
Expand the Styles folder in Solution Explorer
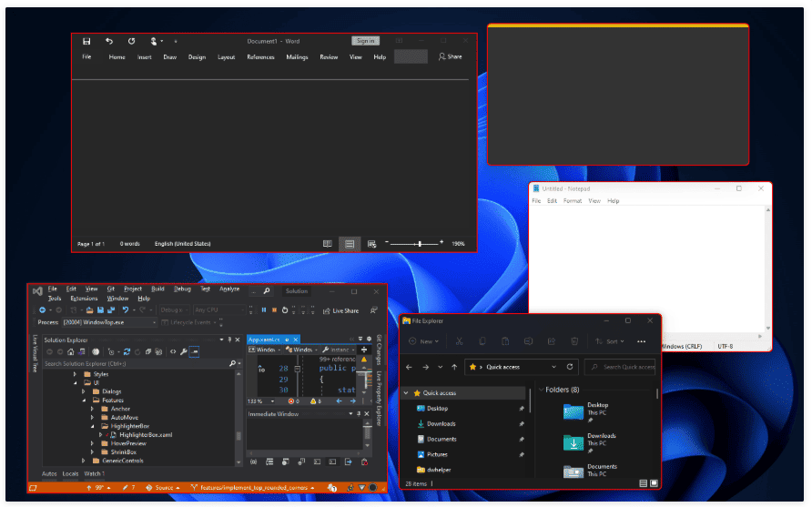coord(75,374)
